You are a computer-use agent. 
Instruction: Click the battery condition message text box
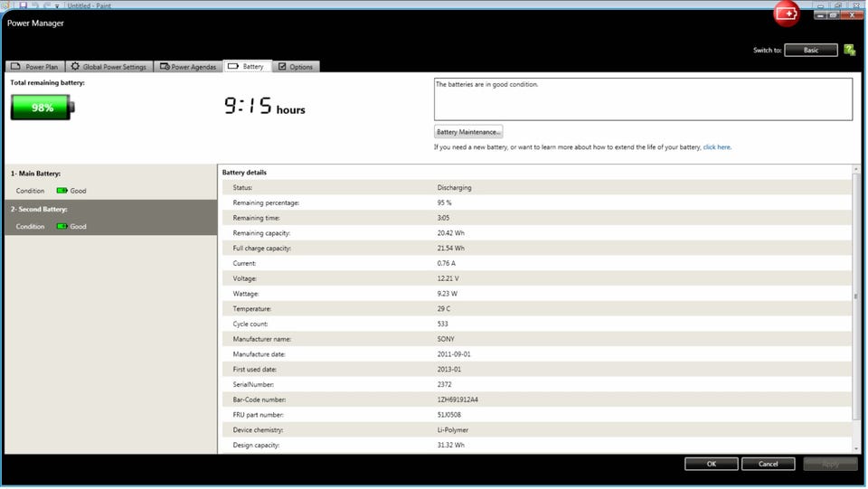point(643,99)
